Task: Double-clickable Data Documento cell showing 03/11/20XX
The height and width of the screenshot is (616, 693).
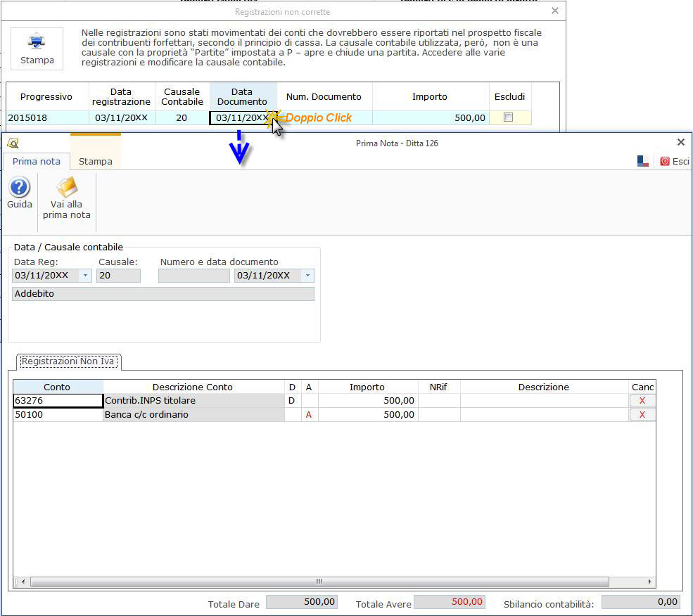Action: [242, 117]
